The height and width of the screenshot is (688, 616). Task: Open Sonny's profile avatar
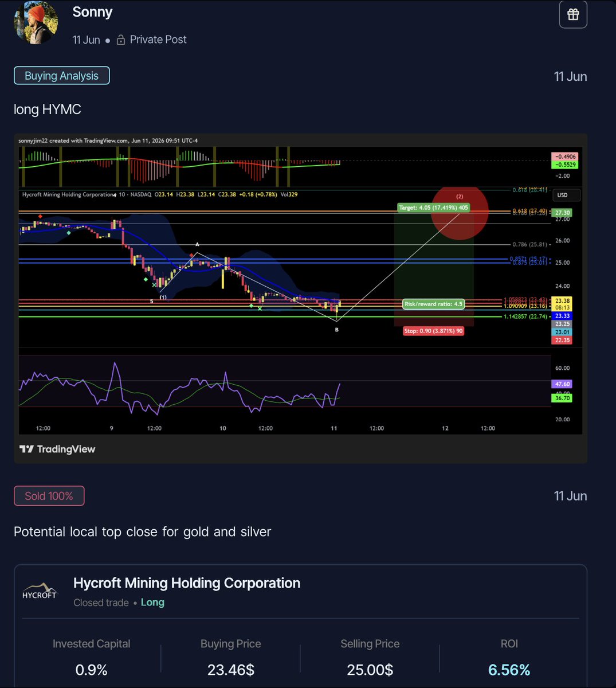click(x=36, y=22)
